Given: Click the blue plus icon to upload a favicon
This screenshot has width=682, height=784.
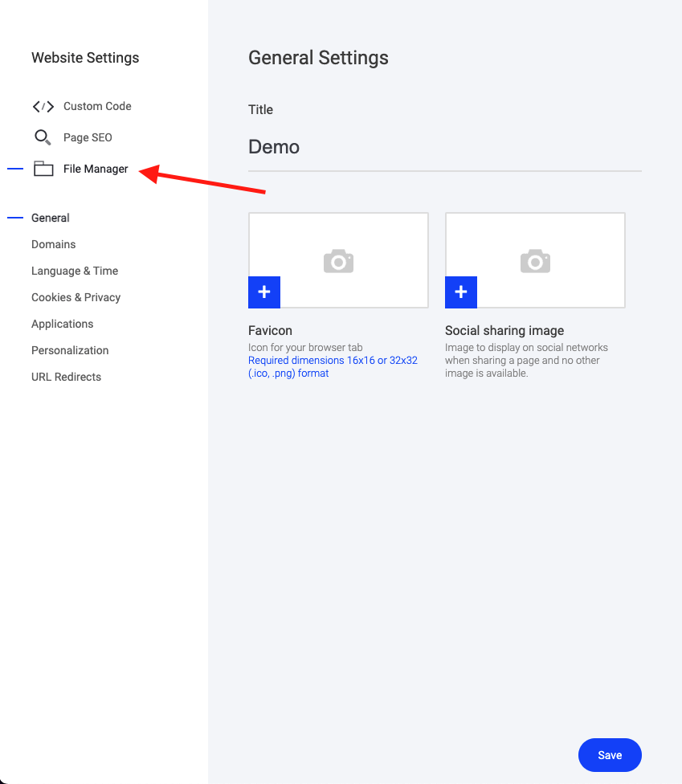Looking at the screenshot, I should pyautogui.click(x=263, y=292).
